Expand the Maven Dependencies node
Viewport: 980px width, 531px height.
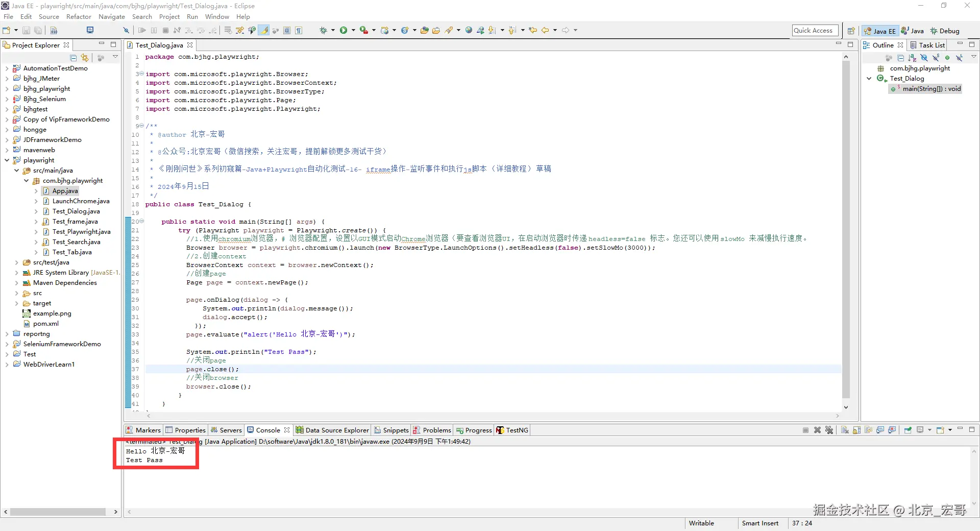pyautogui.click(x=16, y=283)
